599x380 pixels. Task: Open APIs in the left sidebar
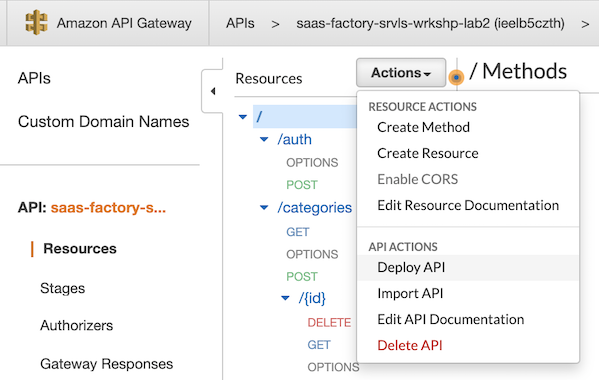pyautogui.click(x=34, y=78)
